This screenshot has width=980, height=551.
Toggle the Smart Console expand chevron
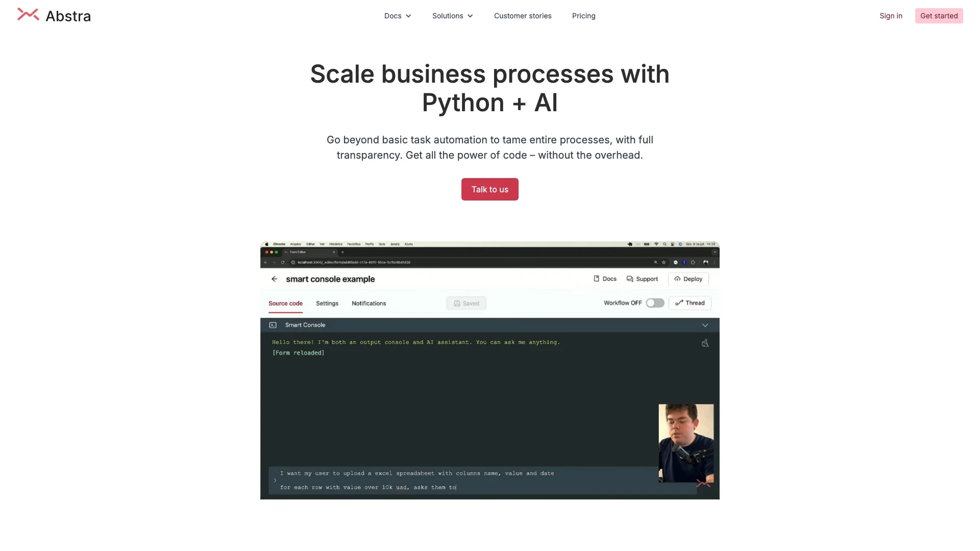coord(705,325)
